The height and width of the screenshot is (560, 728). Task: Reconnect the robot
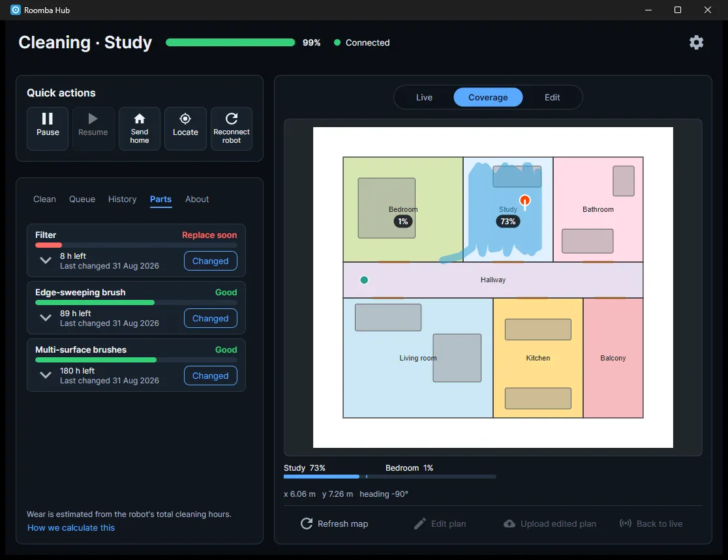point(231,128)
